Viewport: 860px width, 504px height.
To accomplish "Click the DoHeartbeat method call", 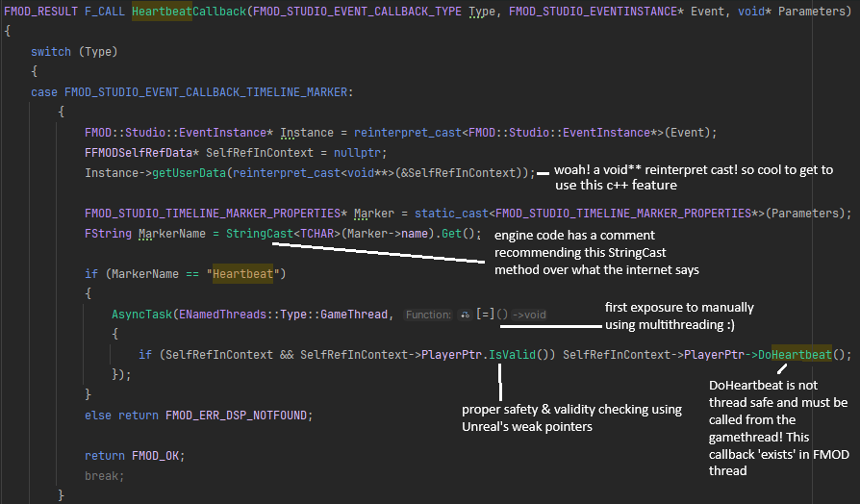I will click(795, 355).
